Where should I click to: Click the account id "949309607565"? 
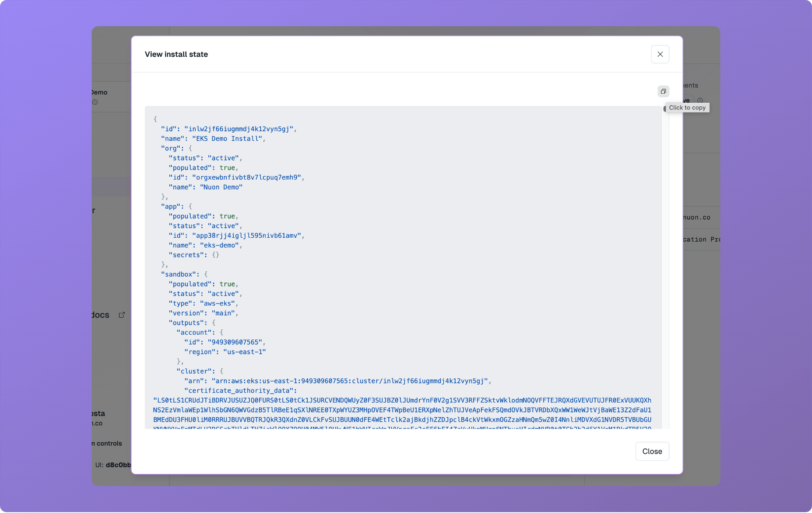(x=235, y=342)
